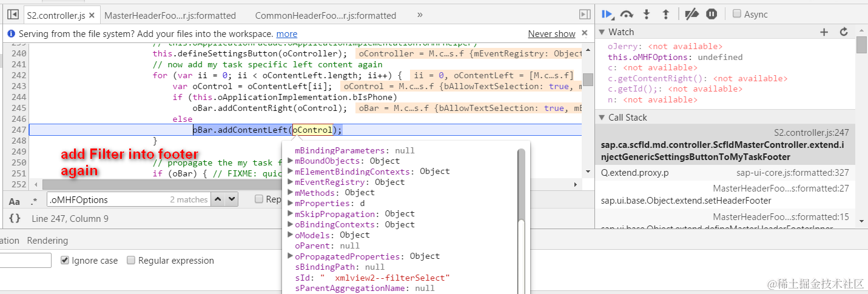The height and width of the screenshot is (294, 868).
Task: Click the 'Never show' link
Action: click(x=551, y=34)
